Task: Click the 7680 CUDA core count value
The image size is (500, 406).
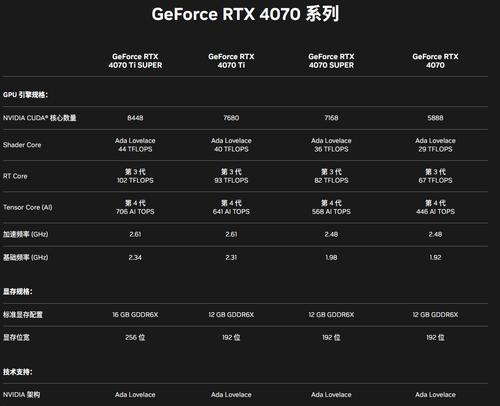Action: tap(231, 118)
